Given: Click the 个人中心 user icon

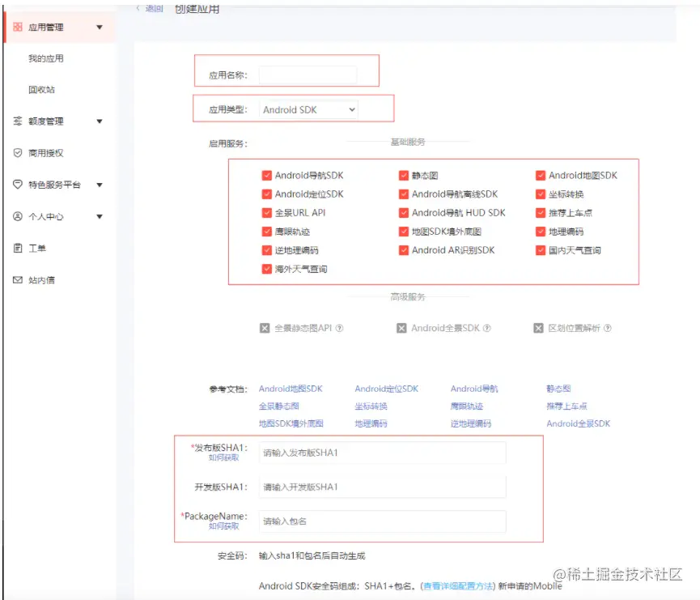Looking at the screenshot, I should click(x=18, y=217).
